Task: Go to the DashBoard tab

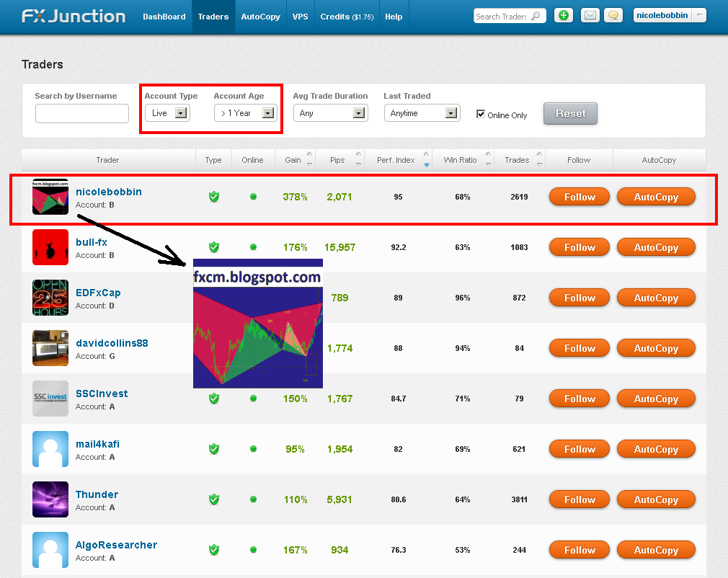Action: click(164, 17)
